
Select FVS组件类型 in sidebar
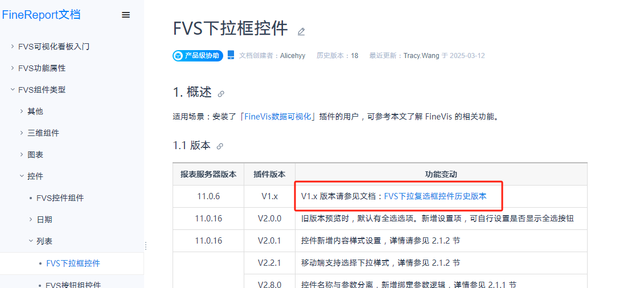42,90
